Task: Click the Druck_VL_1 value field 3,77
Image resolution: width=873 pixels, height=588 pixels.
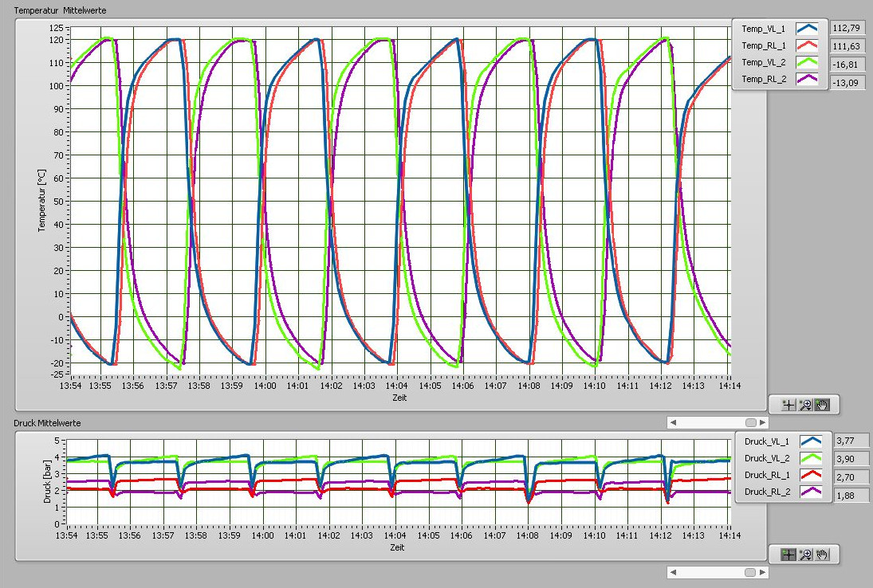Action: point(851,441)
